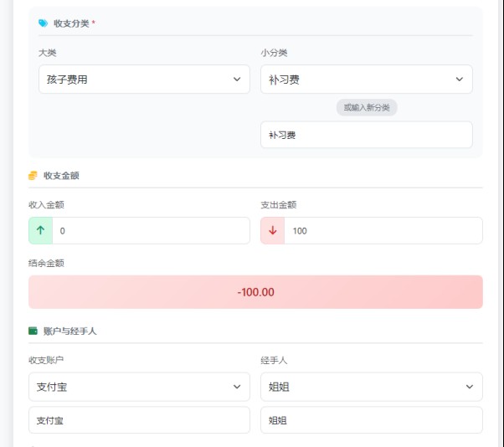Focus the account text field containing 支付宝
Screen dimensions: 504x447
139,420
